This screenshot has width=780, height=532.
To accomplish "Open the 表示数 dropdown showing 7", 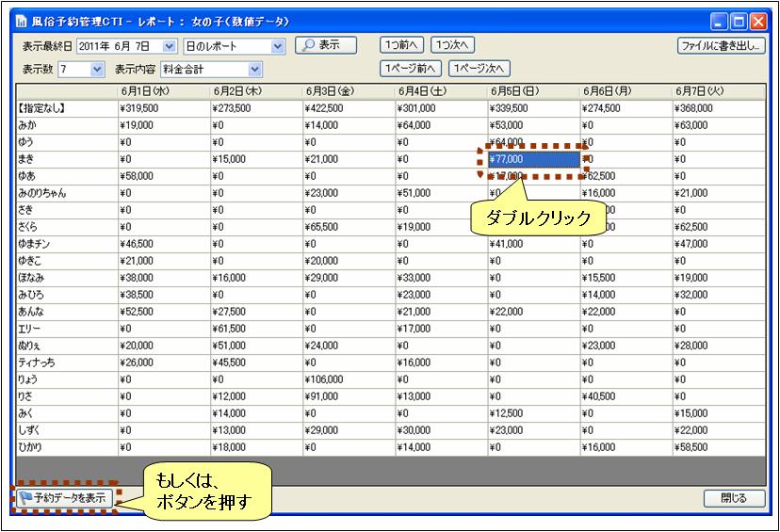I will pyautogui.click(x=97, y=70).
